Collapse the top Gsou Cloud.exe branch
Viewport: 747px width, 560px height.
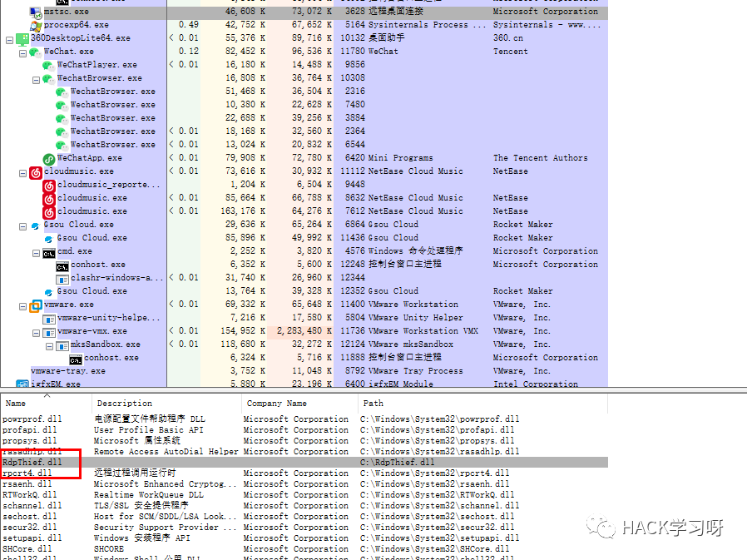click(22, 227)
